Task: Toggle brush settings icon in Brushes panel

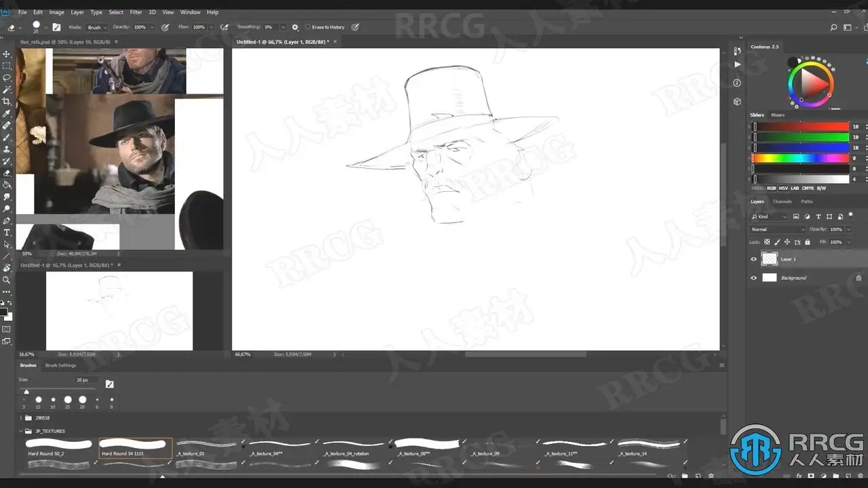Action: pos(109,384)
